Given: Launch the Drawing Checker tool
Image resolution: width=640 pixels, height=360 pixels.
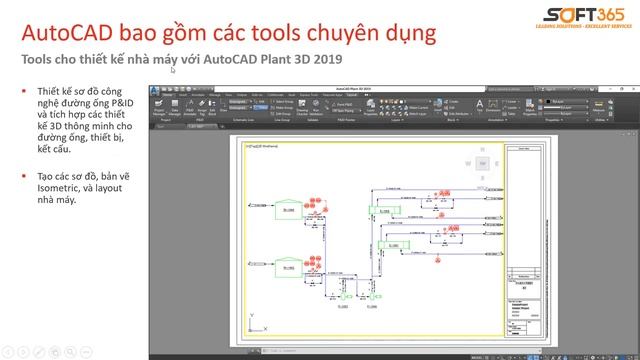Looking at the screenshot, I should click(x=302, y=107).
